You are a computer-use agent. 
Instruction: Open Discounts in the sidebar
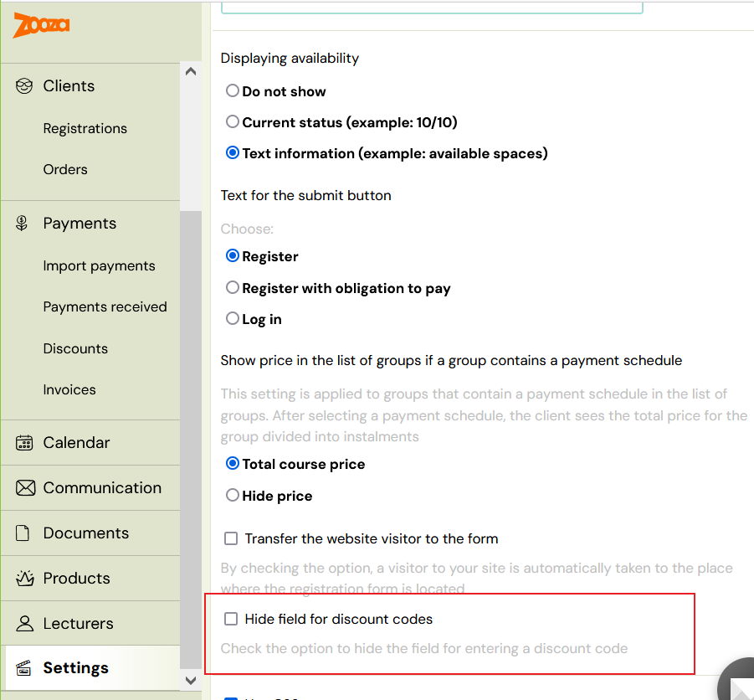(x=75, y=348)
